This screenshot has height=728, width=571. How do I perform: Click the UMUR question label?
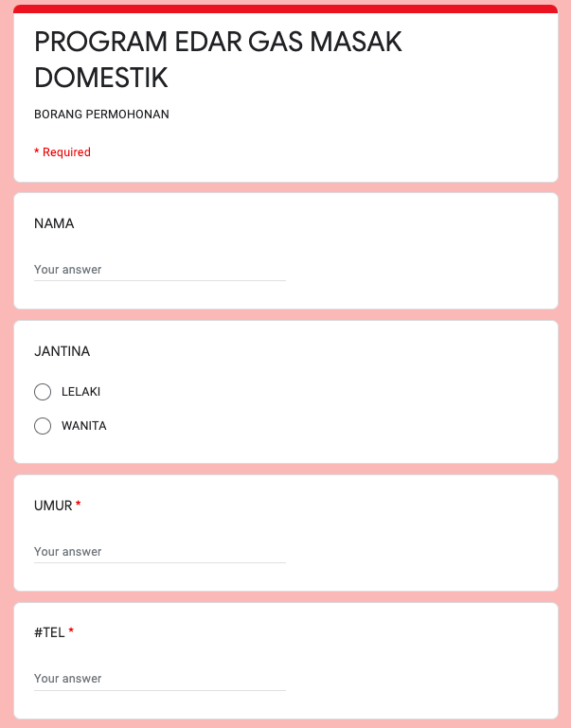pos(53,506)
